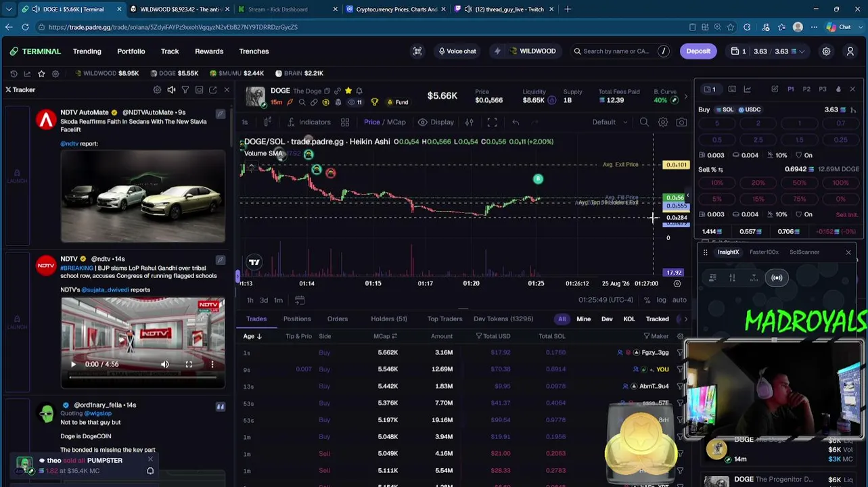Open recent history clock icon
Viewport: 868px width, 487px height.
click(14, 73)
